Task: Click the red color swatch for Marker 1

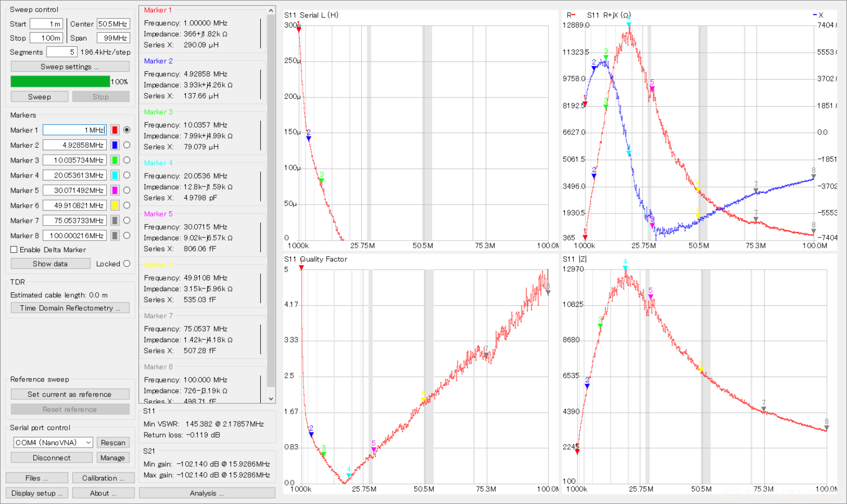Action: (115, 130)
